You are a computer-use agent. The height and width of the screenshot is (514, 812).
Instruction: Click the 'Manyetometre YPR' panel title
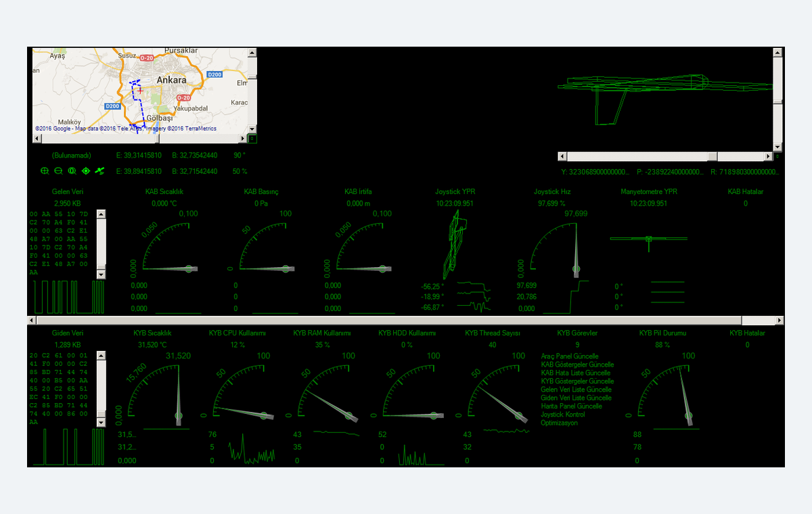pyautogui.click(x=649, y=192)
